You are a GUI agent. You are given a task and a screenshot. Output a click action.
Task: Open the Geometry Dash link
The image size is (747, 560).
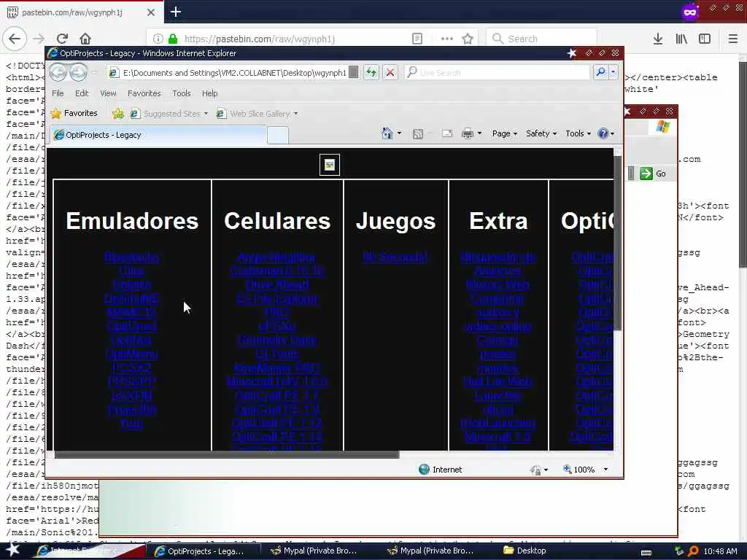[x=276, y=340]
